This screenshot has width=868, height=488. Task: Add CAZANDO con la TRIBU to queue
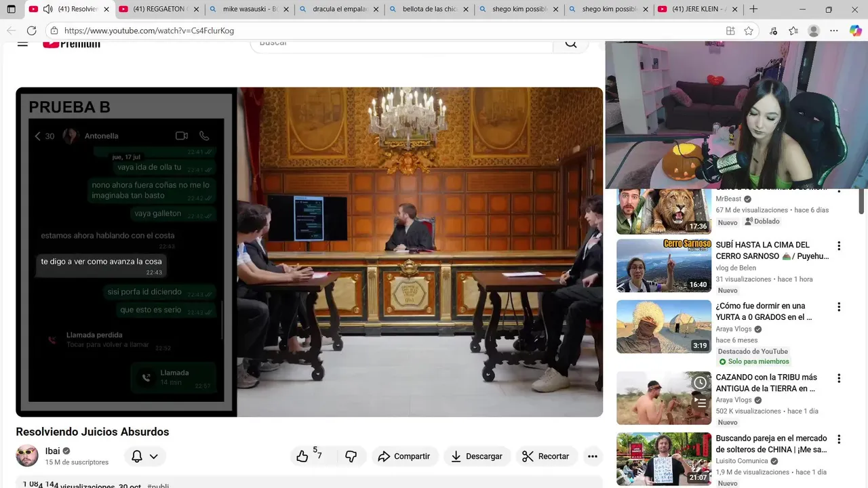coord(700,402)
